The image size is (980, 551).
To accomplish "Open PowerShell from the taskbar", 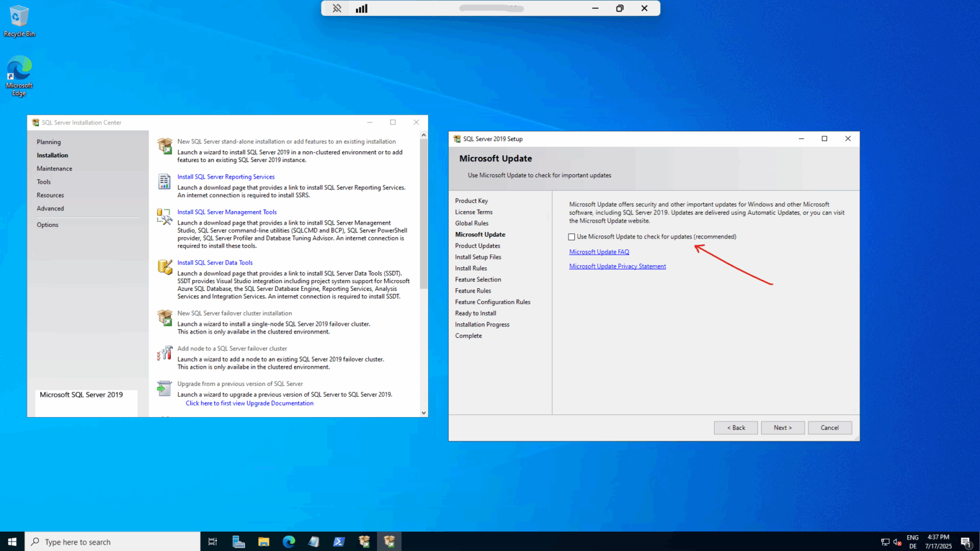I will coord(339,541).
